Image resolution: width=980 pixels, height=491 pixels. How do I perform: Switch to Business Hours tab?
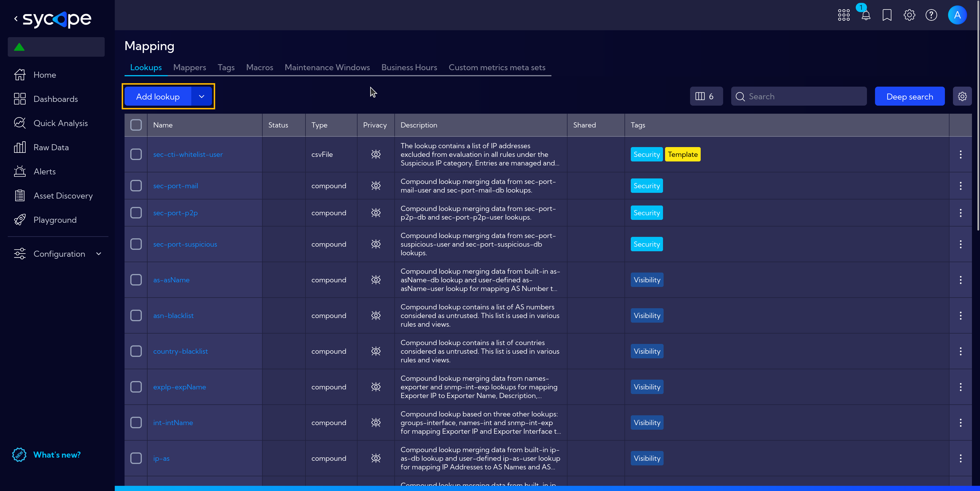(x=409, y=67)
